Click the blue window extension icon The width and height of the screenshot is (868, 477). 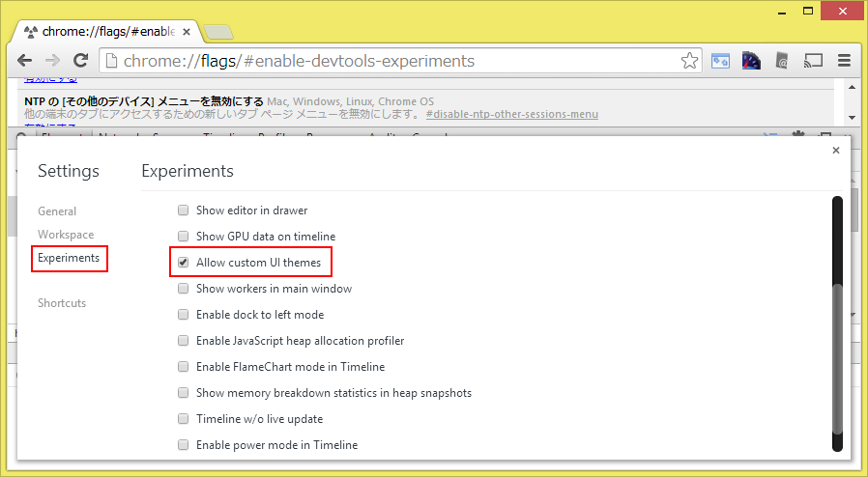pos(720,60)
